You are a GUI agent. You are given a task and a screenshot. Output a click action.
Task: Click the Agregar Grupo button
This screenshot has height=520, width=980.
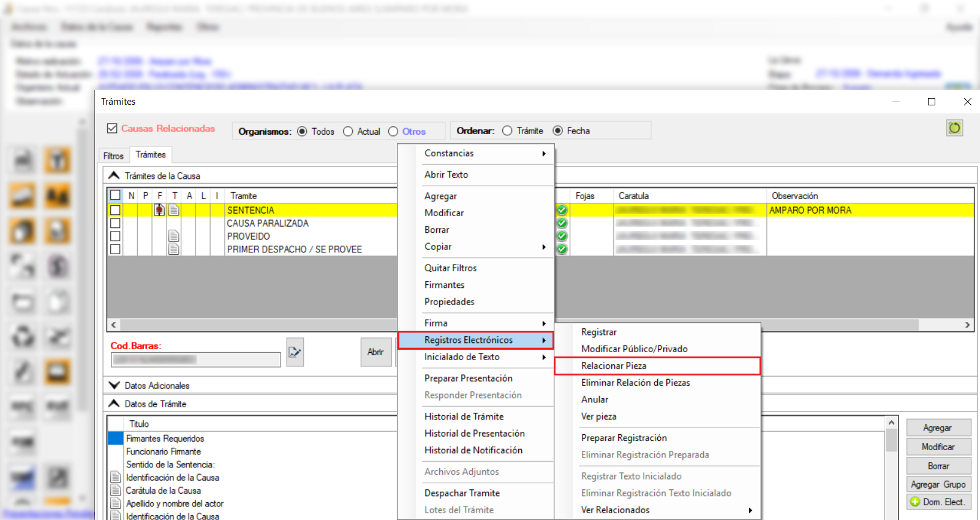tap(938, 484)
